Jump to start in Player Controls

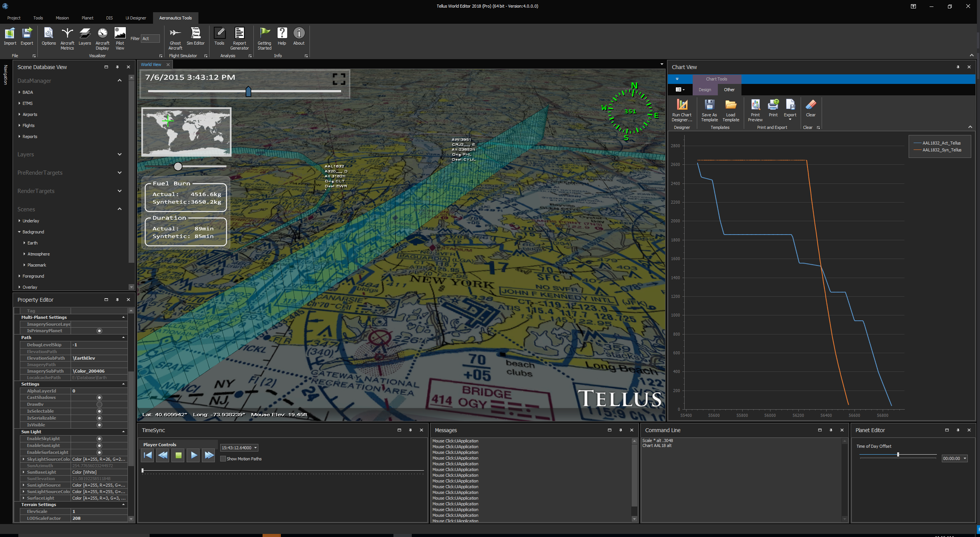point(148,455)
